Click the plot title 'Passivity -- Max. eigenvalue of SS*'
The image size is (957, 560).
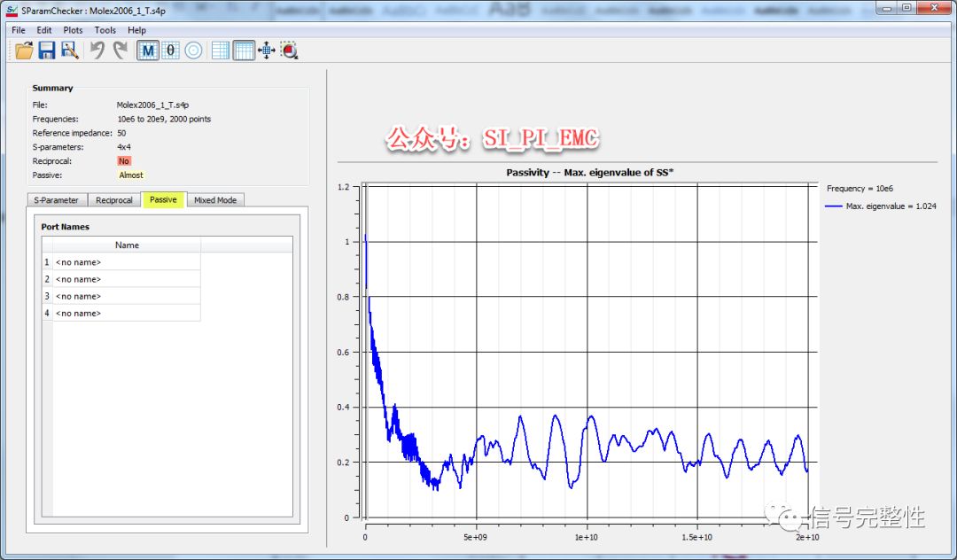click(589, 173)
